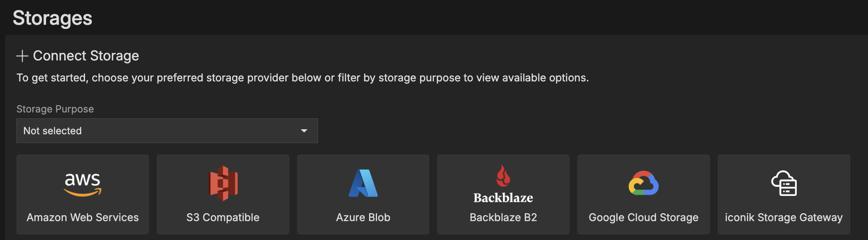Click the plus icon beside Connect Storage

pyautogui.click(x=22, y=56)
